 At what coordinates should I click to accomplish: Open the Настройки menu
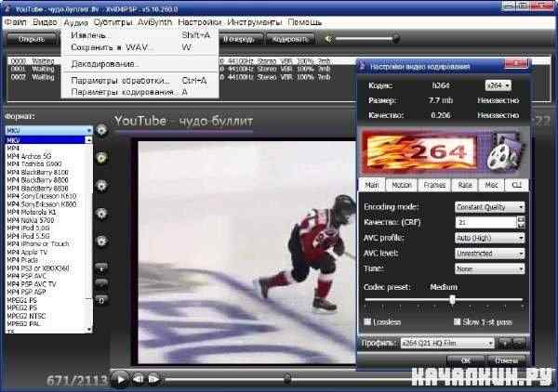click(x=199, y=22)
